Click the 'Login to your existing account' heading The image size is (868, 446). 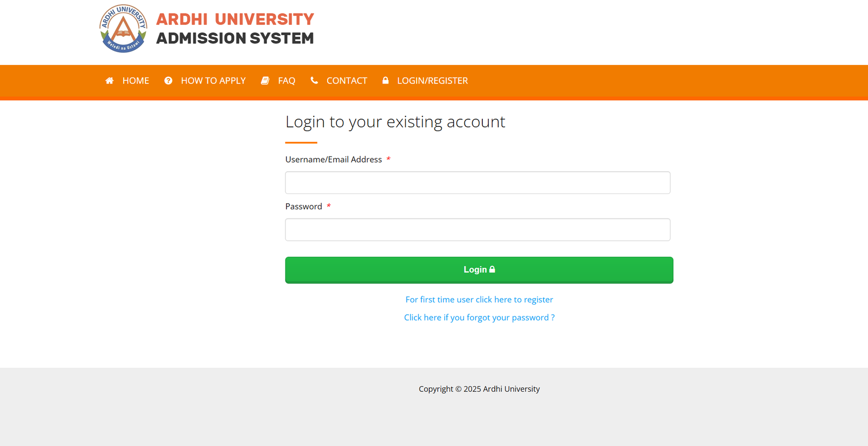click(395, 122)
